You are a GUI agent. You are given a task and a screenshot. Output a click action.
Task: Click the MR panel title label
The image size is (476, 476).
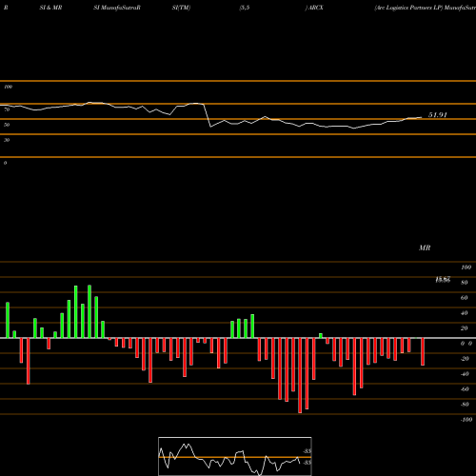[425, 248]
